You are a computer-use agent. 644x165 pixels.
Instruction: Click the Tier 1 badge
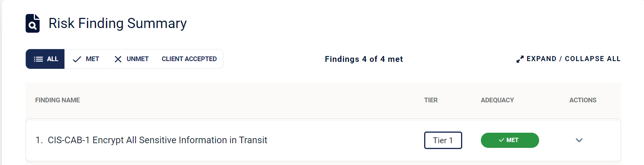pos(443,140)
